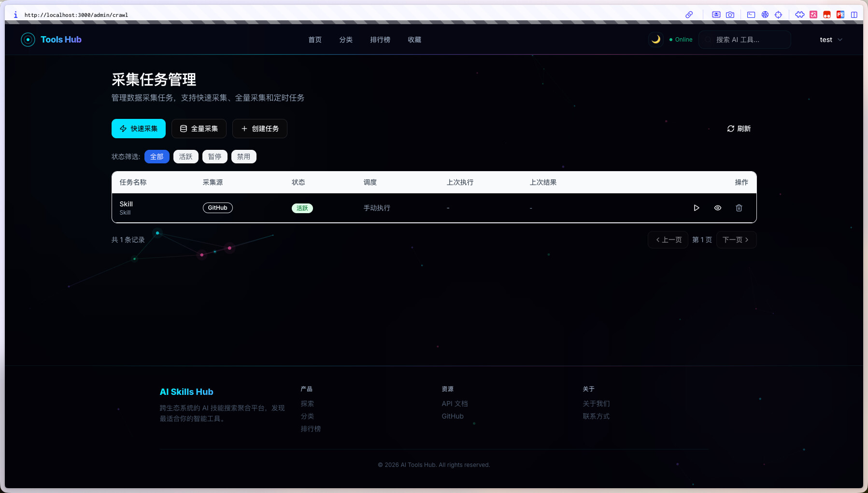Filter tasks by 活跃 status
The height and width of the screenshot is (493, 868).
[x=185, y=157]
